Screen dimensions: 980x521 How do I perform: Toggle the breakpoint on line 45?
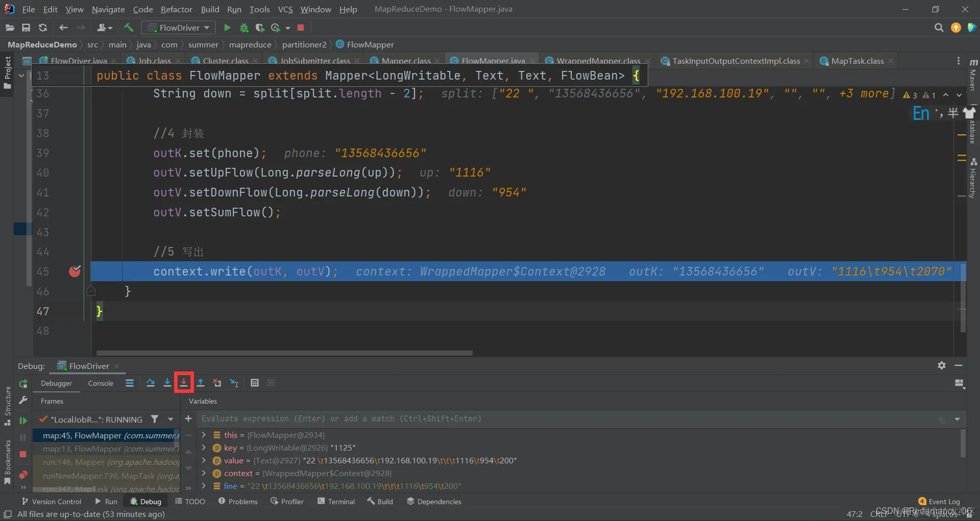point(75,271)
